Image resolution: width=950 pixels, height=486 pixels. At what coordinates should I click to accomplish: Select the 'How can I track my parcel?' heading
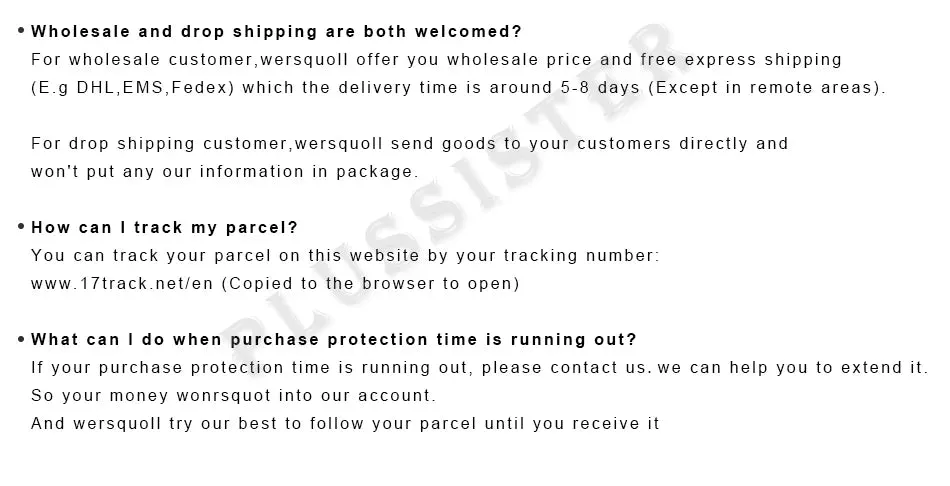pos(165,227)
